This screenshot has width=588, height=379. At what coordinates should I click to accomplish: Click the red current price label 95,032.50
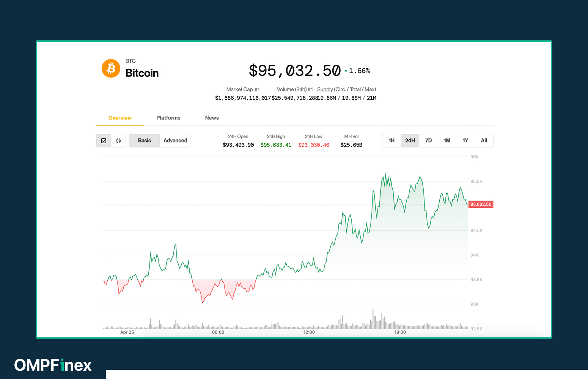click(481, 204)
